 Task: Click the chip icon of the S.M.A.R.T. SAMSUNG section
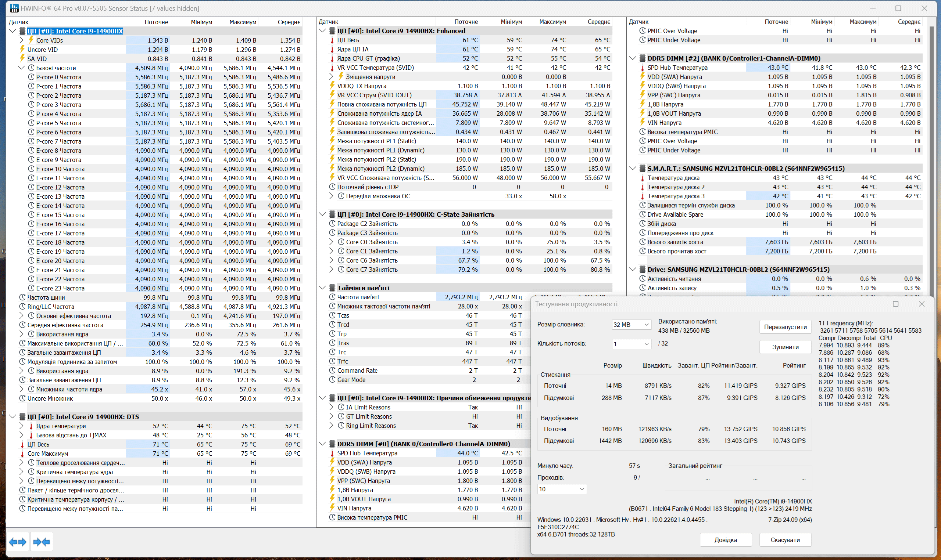[642, 168]
